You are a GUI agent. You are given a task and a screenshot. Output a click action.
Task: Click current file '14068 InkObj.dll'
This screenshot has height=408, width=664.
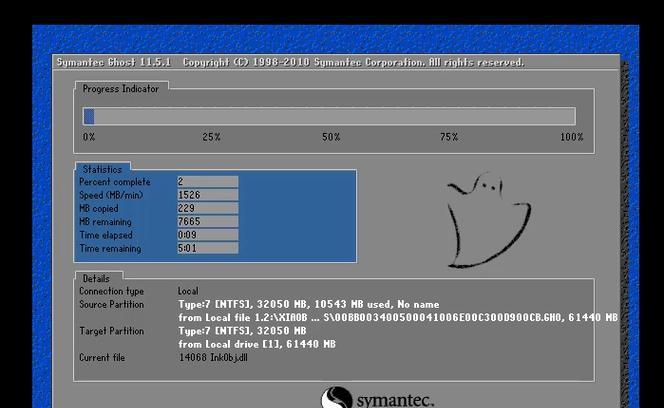tap(213, 358)
